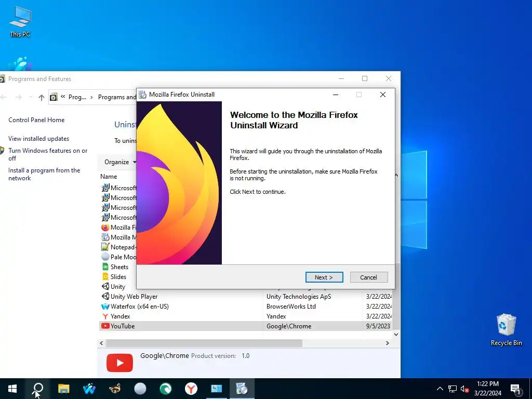Click Unity Technologies ApS publisher cell

(299, 297)
